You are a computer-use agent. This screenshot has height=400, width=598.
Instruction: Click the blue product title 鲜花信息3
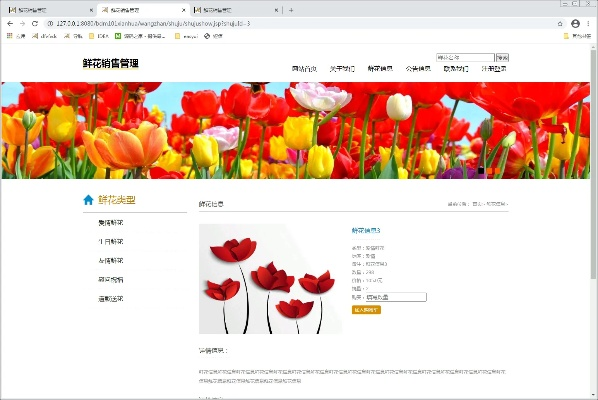tap(366, 230)
